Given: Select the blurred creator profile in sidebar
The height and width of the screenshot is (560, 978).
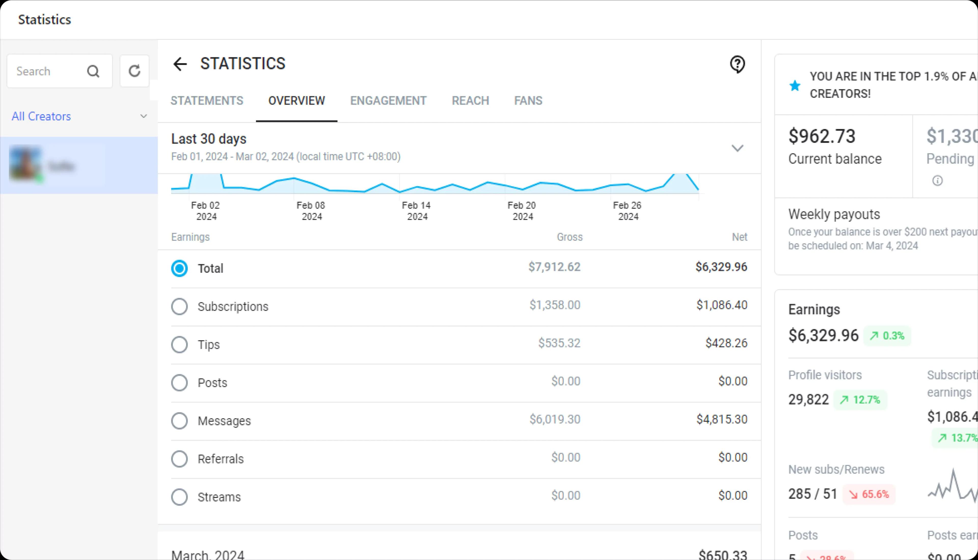Looking at the screenshot, I should pyautogui.click(x=79, y=165).
